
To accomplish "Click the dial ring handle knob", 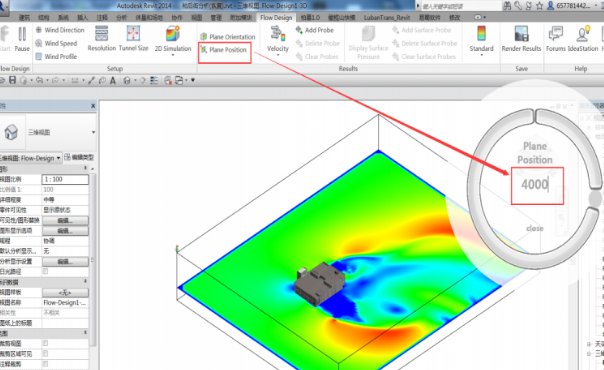I will (596, 199).
